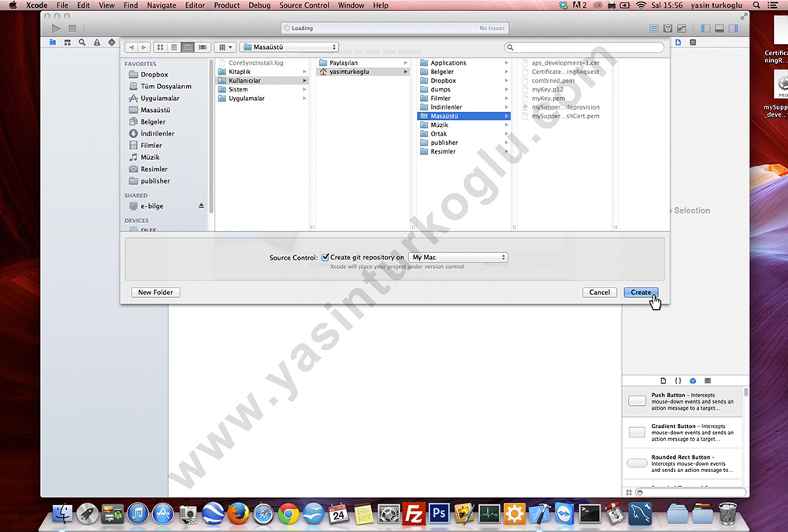Toggle Create git repository checkbox
This screenshot has height=532, width=788.
(x=325, y=257)
